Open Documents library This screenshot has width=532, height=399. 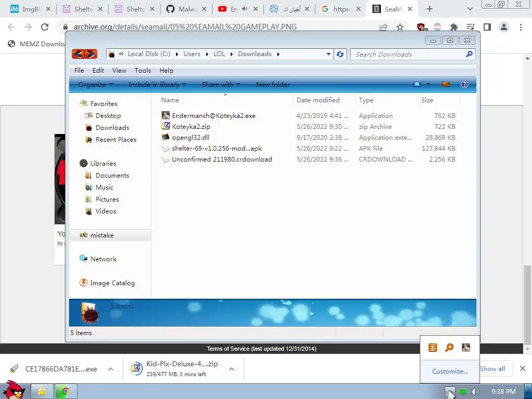click(x=112, y=176)
